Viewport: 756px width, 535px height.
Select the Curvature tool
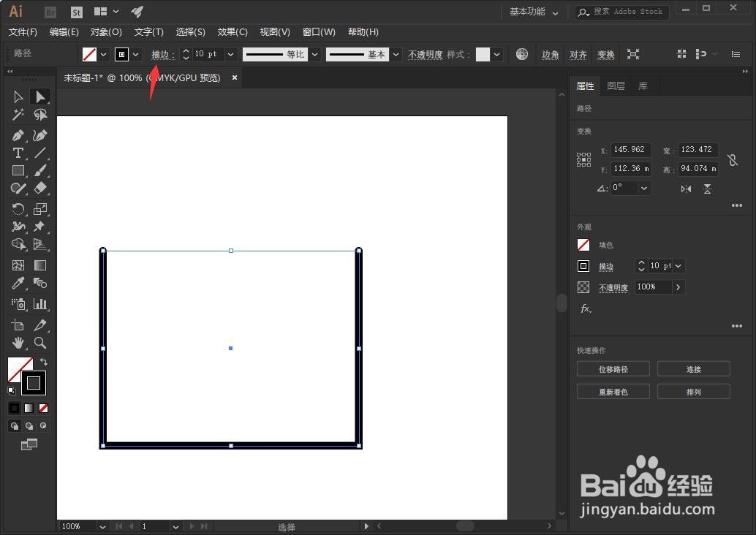[x=40, y=136]
